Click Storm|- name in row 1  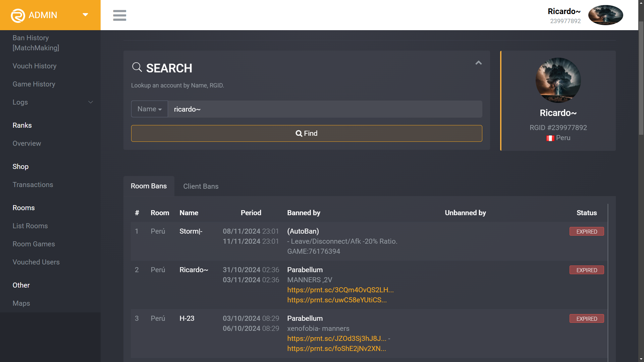(191, 231)
